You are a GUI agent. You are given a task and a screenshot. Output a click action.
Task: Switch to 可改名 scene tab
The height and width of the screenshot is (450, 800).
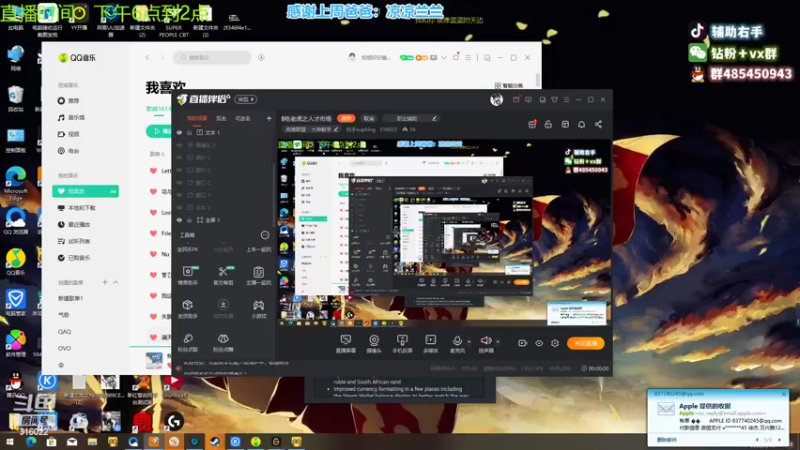pos(243,118)
